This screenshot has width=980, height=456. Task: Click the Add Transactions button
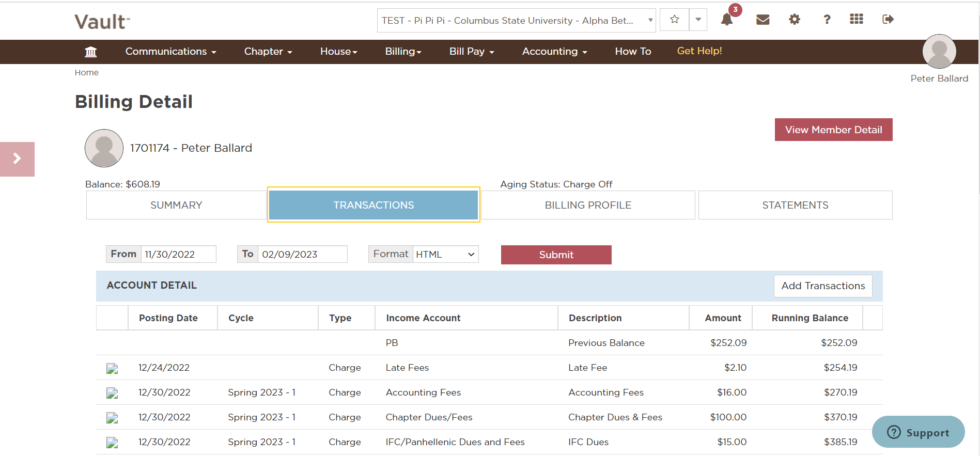click(x=823, y=286)
